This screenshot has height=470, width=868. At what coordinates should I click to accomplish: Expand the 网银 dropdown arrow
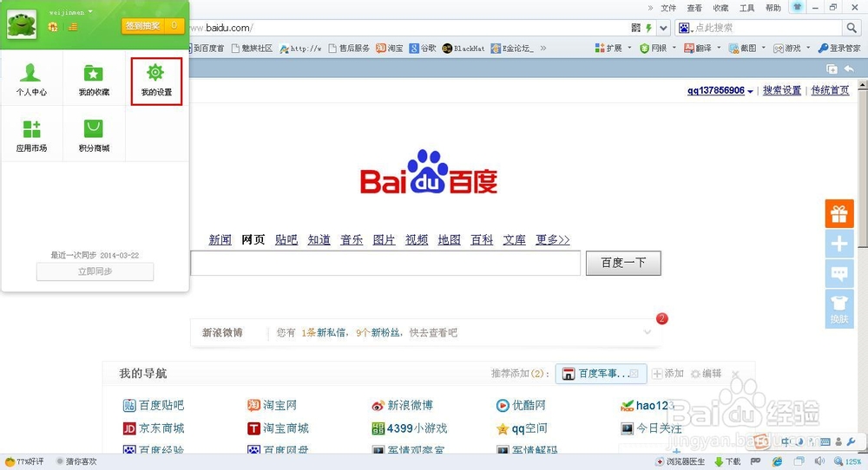point(674,48)
